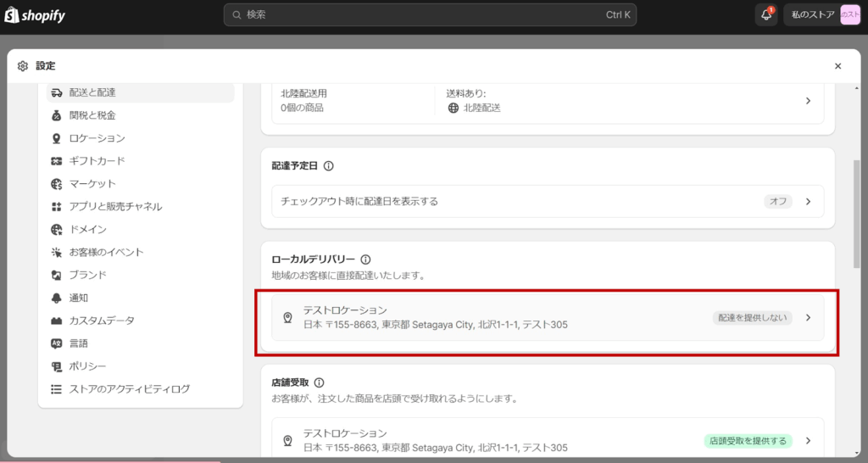Click the truck icon beside 配送と配達
This screenshot has width=868, height=463.
[x=57, y=92]
